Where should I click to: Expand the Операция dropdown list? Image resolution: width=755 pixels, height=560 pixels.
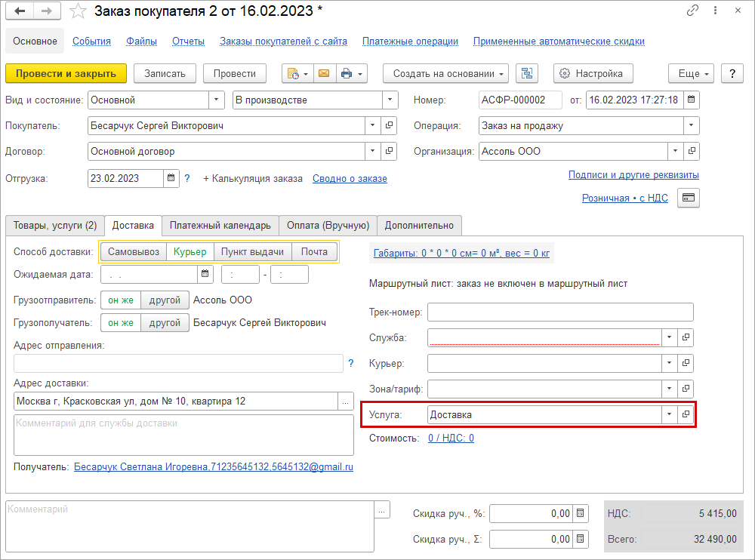691,126
